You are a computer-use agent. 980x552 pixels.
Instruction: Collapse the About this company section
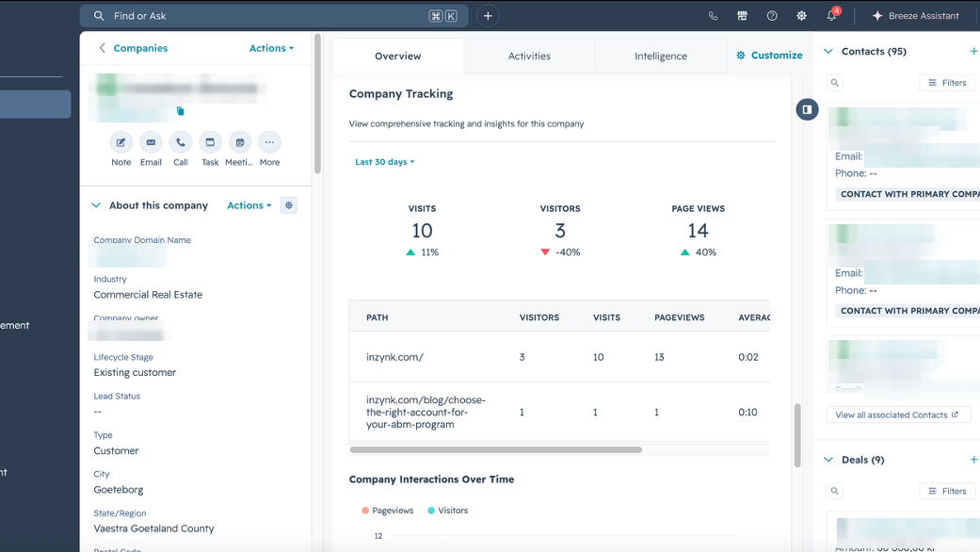click(96, 205)
